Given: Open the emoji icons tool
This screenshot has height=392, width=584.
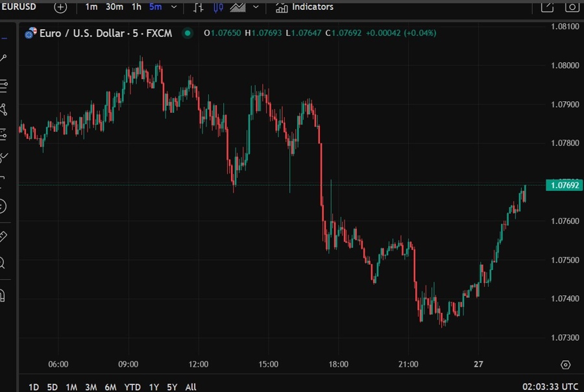Looking at the screenshot, I should 3,206.
